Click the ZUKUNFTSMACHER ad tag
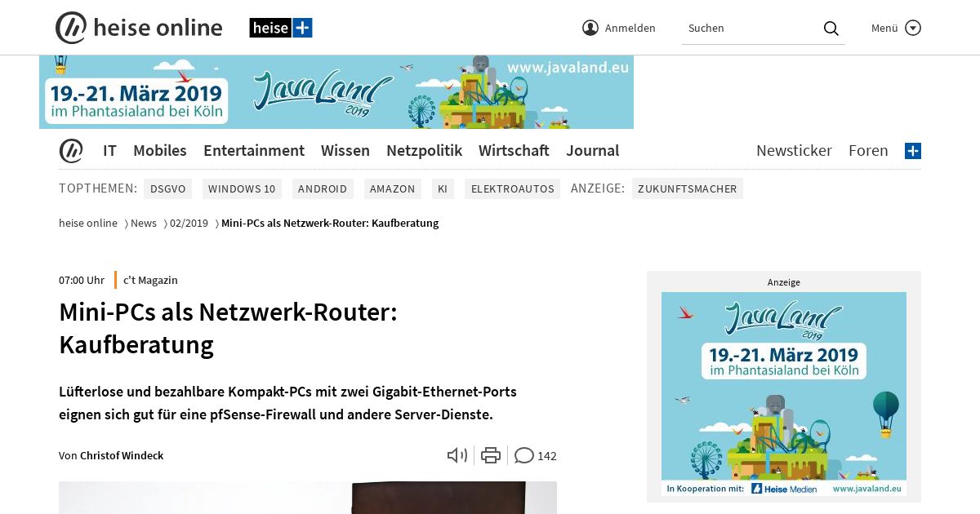Viewport: 980px width, 514px height. coord(688,188)
